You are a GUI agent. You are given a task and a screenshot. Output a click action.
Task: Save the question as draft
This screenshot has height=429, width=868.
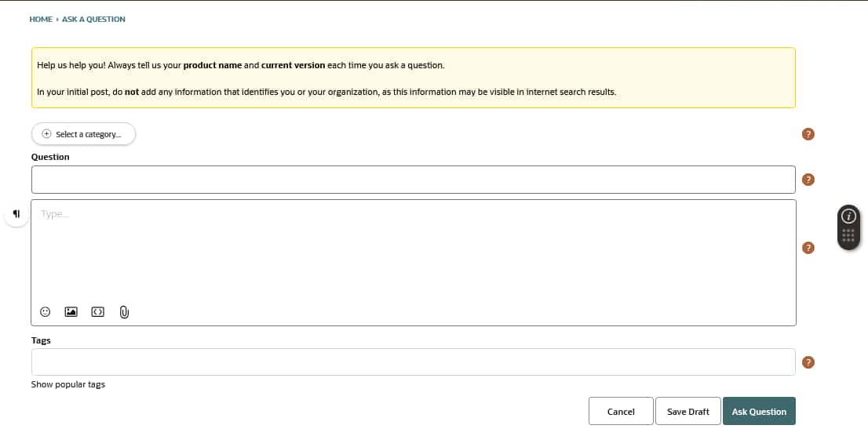(x=687, y=412)
